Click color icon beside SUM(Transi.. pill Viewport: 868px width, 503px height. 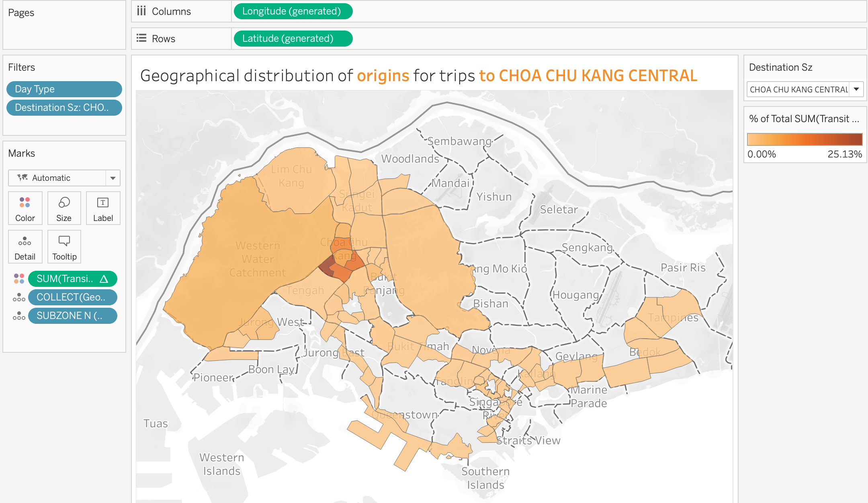tap(19, 279)
